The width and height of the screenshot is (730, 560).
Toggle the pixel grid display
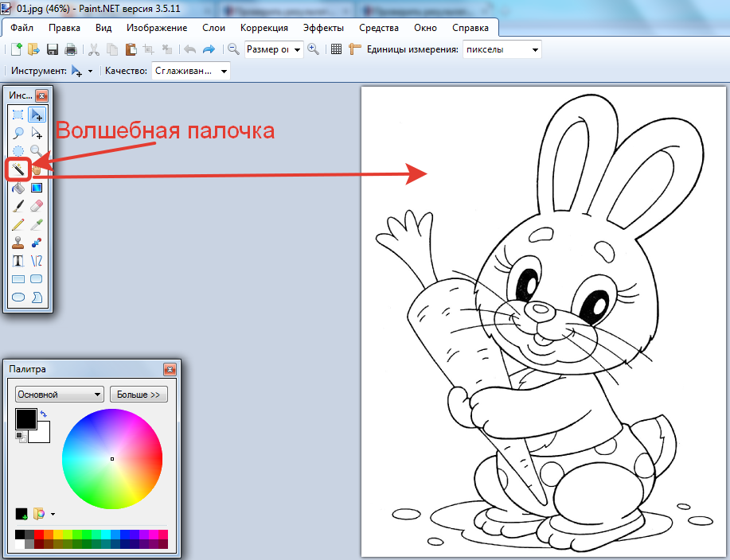336,49
